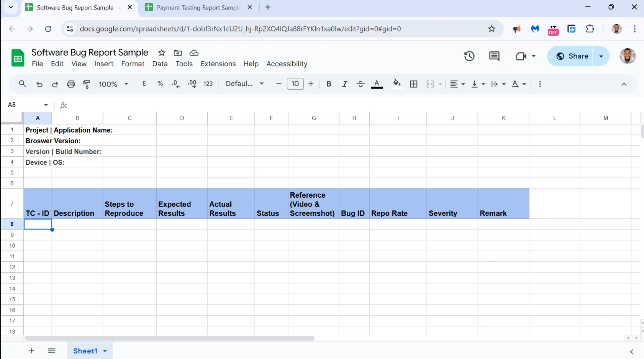Format as percent
Viewport: 644px width, 359px height.
[x=160, y=84]
